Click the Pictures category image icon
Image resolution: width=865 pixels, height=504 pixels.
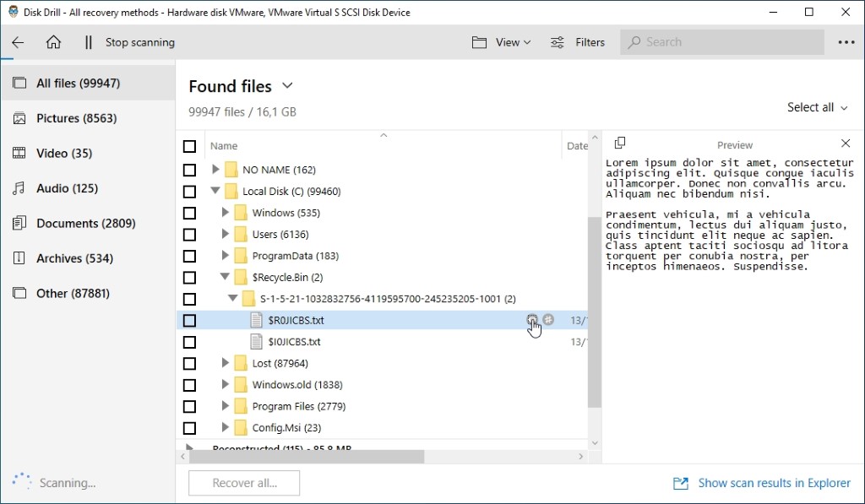tap(19, 118)
